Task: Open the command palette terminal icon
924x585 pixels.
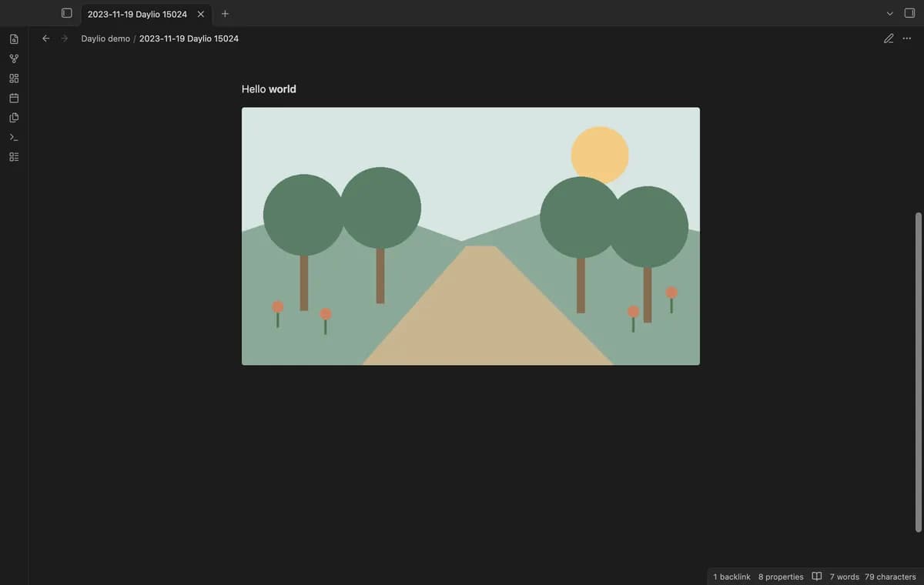Action: pyautogui.click(x=14, y=137)
